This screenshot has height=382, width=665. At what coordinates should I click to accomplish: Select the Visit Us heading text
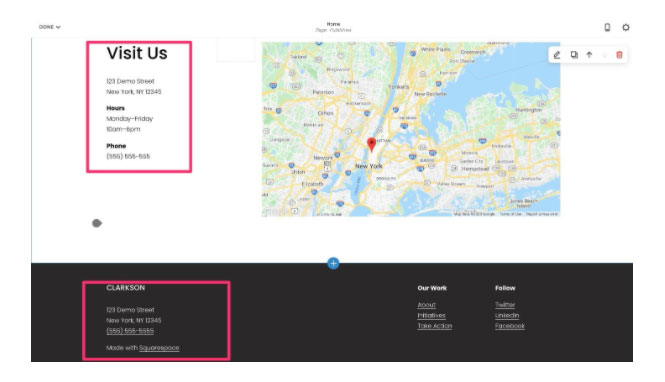137,53
